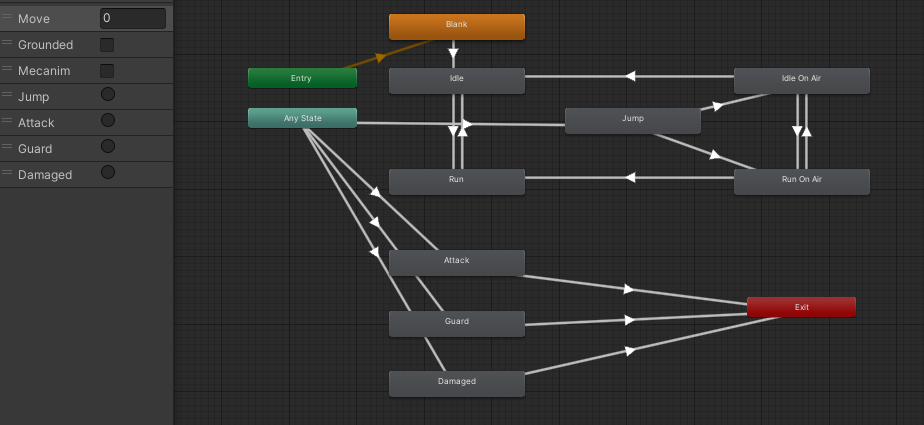Click the red Exit node

coord(801,307)
